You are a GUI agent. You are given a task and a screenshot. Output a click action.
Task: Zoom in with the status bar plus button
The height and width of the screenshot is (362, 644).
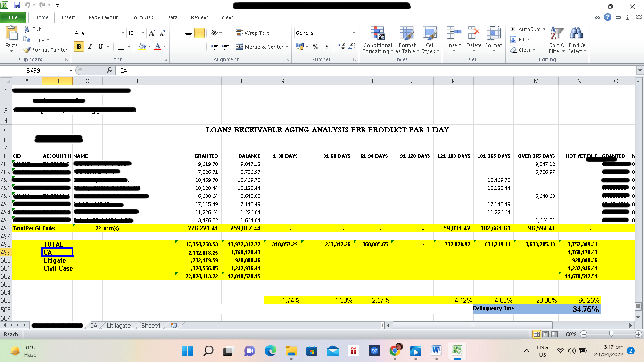[638, 334]
